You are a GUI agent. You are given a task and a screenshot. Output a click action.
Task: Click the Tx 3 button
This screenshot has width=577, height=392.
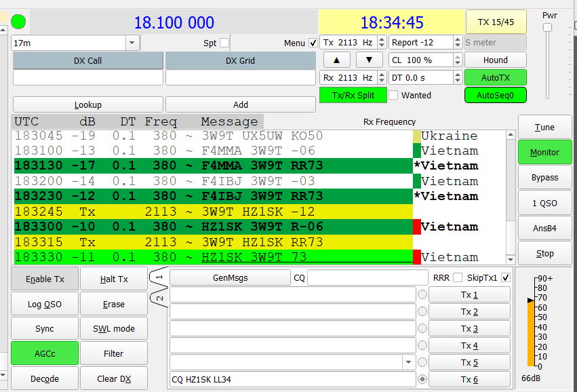point(470,328)
